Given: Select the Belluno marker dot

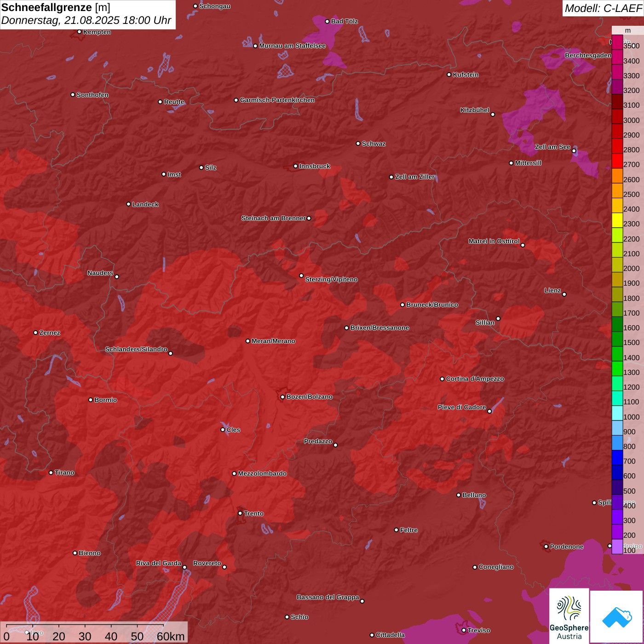Looking at the screenshot, I should click(x=459, y=495).
